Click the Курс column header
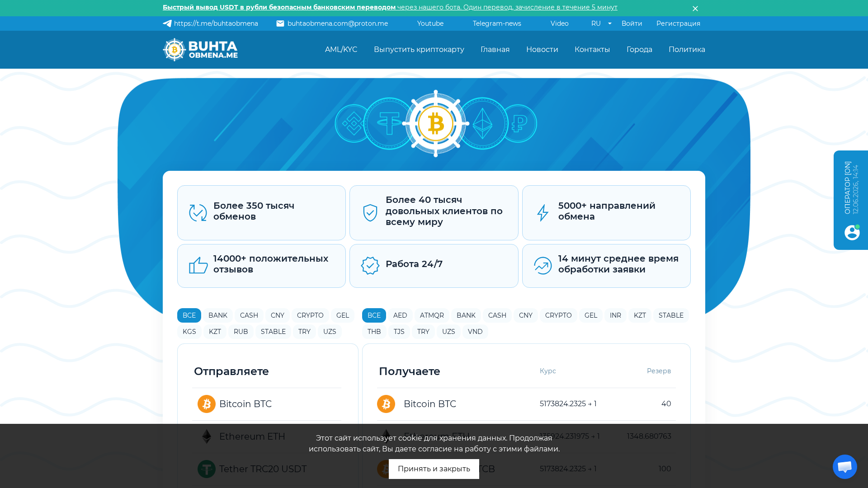Image resolution: width=868 pixels, height=488 pixels. coord(548,371)
